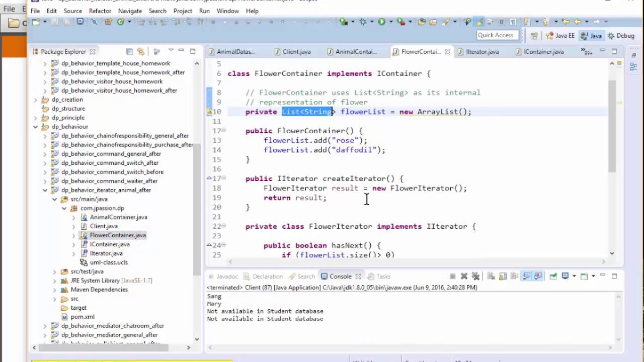Viewport: 644px width, 362px height.
Task: Click the Debug bug icon in toolbar
Action: pos(363,22)
